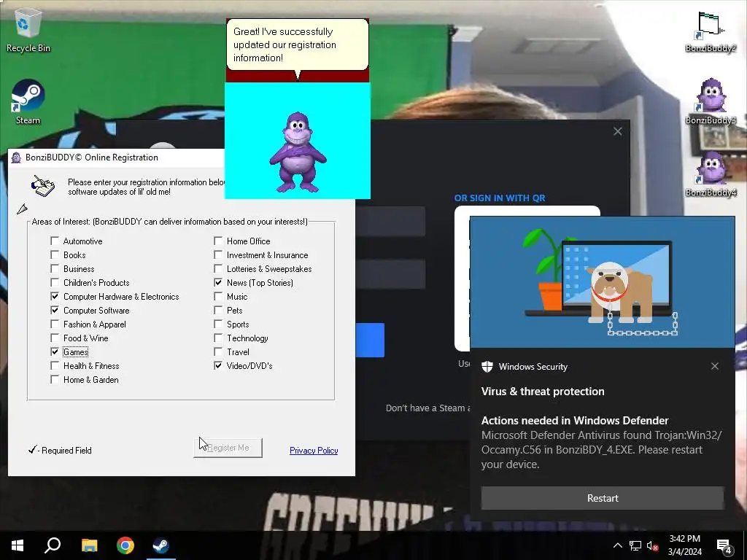Check the Travel checkbox
This screenshot has height=560, width=747.
(218, 352)
